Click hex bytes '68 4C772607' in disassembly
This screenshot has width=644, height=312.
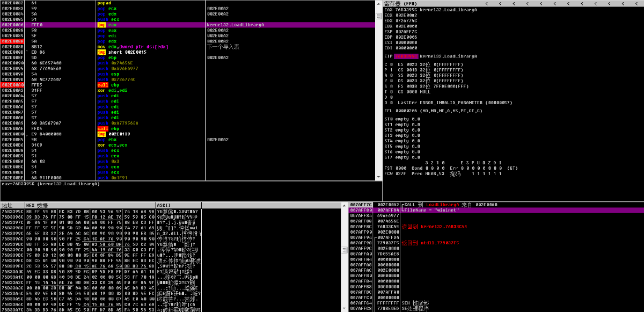click(x=46, y=79)
